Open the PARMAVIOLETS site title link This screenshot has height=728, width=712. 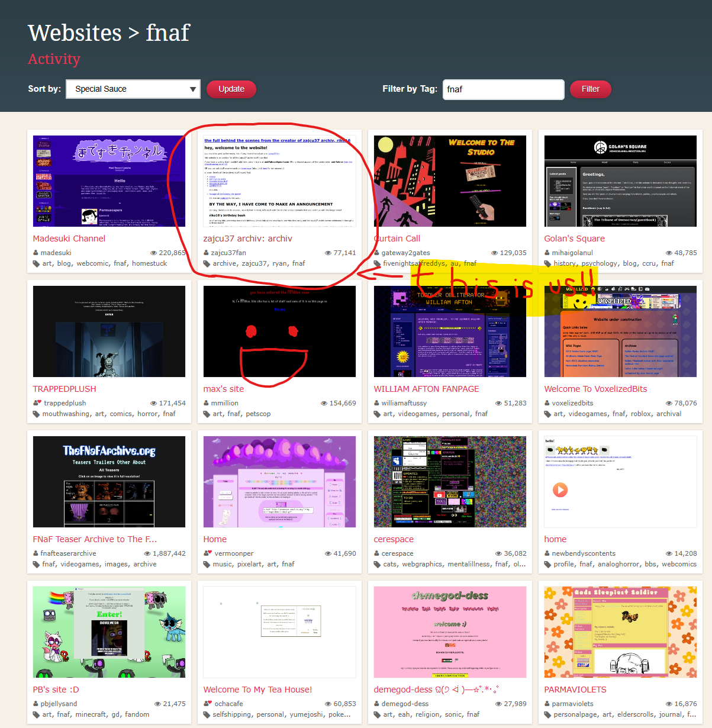click(575, 690)
